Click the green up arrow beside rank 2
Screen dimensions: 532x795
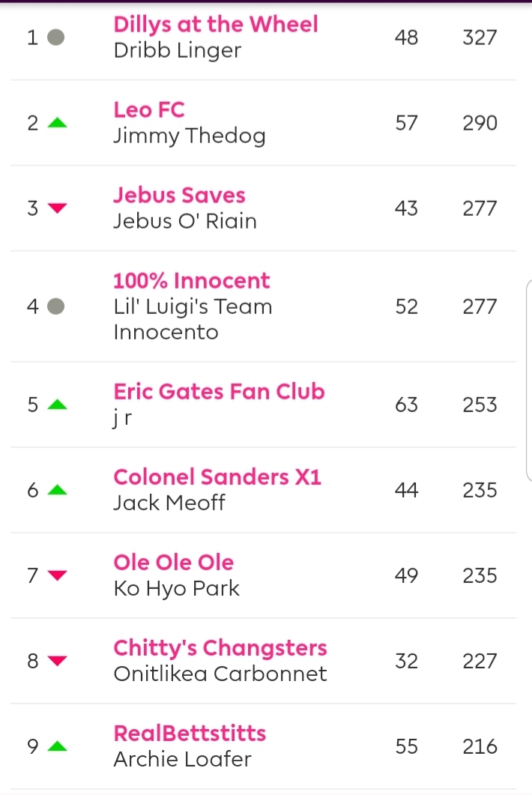57,122
